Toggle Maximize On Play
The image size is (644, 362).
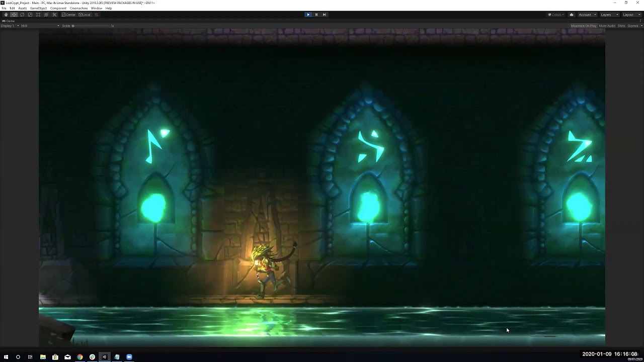tap(583, 26)
